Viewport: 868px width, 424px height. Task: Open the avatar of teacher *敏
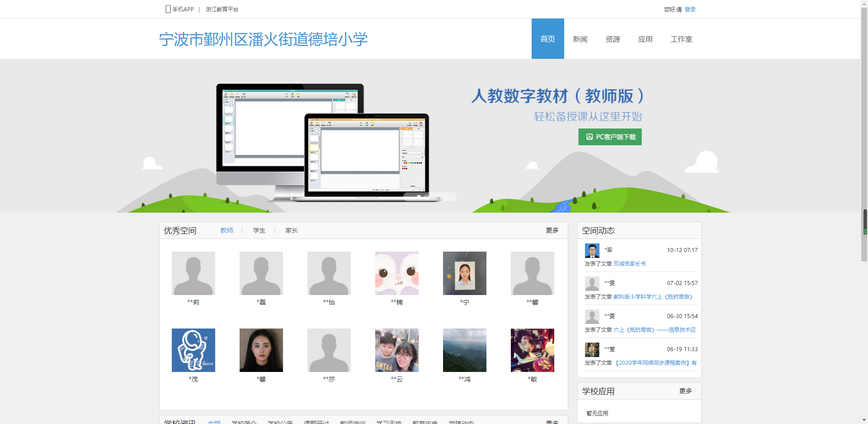click(x=533, y=350)
